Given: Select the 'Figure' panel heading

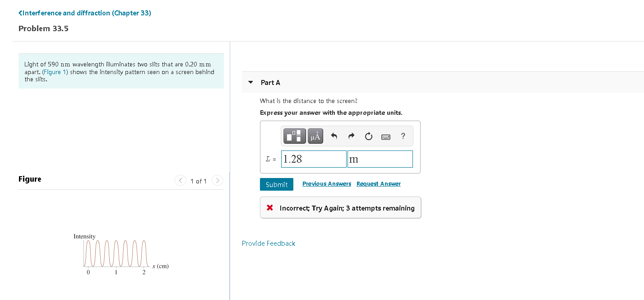Looking at the screenshot, I should [x=30, y=179].
